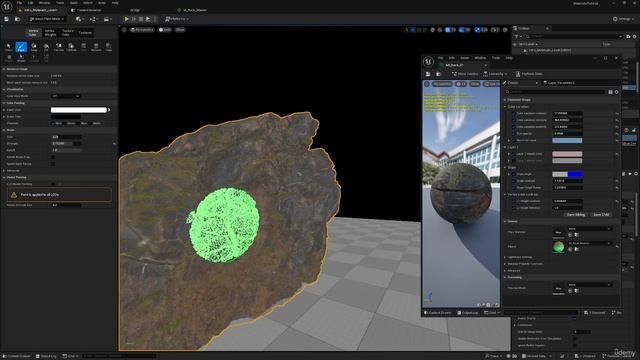Click the Unreal Engine logo in the main window

[7, 7]
